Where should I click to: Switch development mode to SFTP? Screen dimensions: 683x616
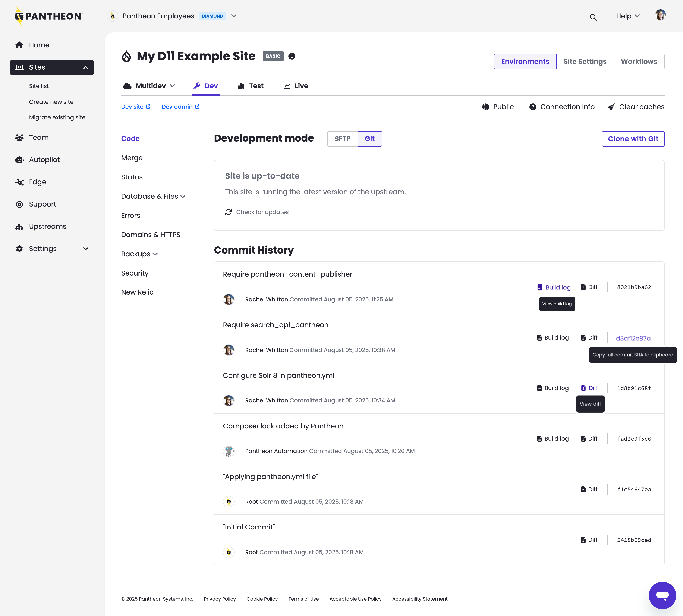[x=342, y=139]
